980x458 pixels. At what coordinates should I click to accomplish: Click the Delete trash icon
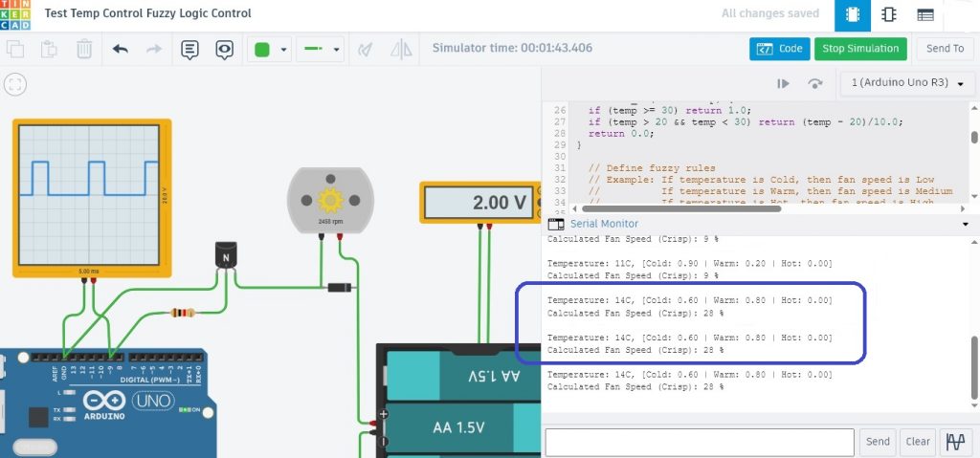84,49
